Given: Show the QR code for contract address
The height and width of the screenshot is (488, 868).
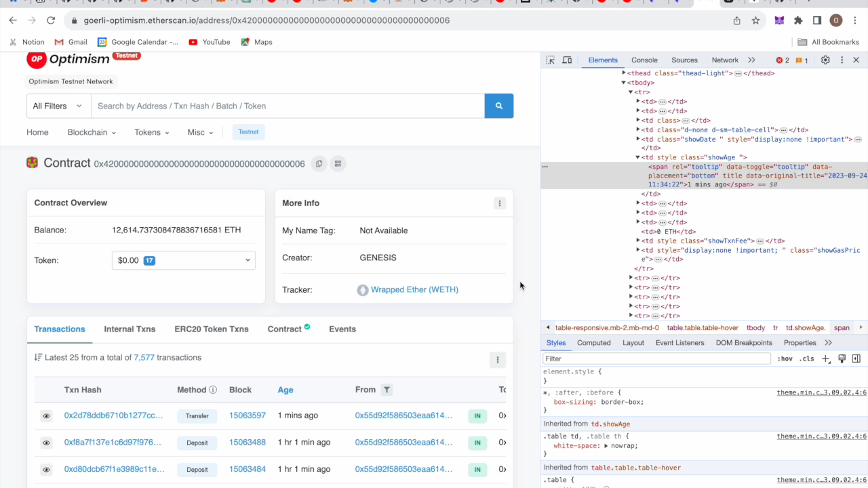Looking at the screenshot, I should 338,163.
